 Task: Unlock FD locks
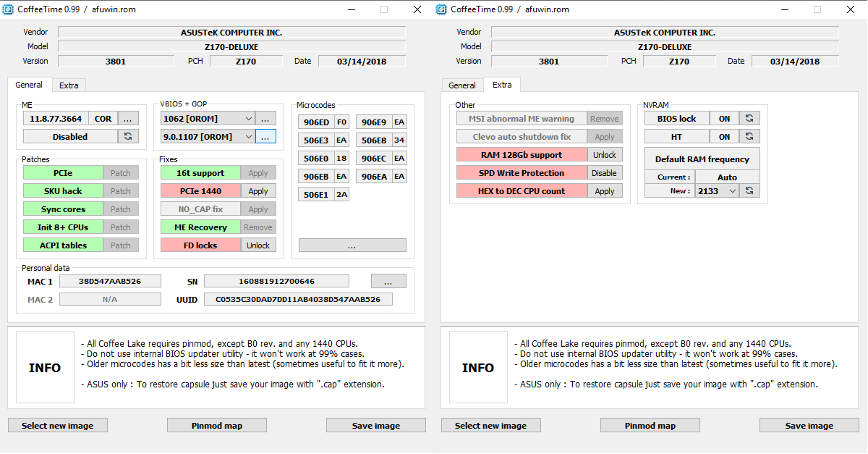(258, 245)
